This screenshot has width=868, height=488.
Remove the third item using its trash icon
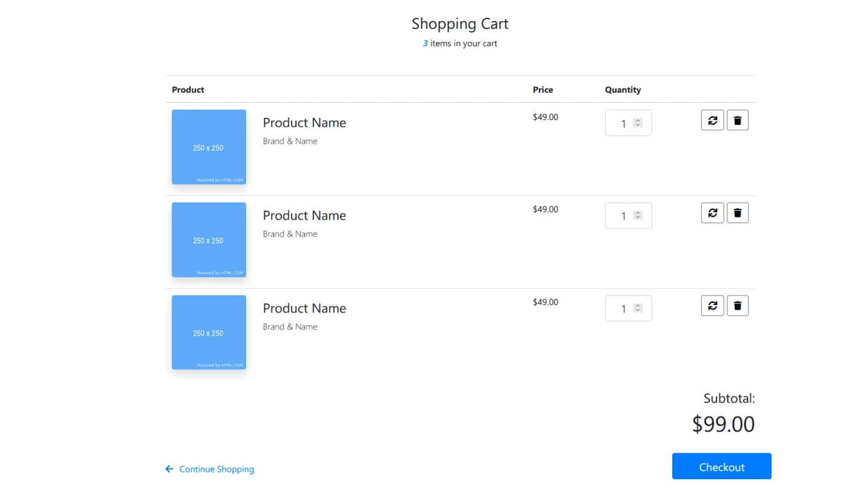(x=737, y=305)
